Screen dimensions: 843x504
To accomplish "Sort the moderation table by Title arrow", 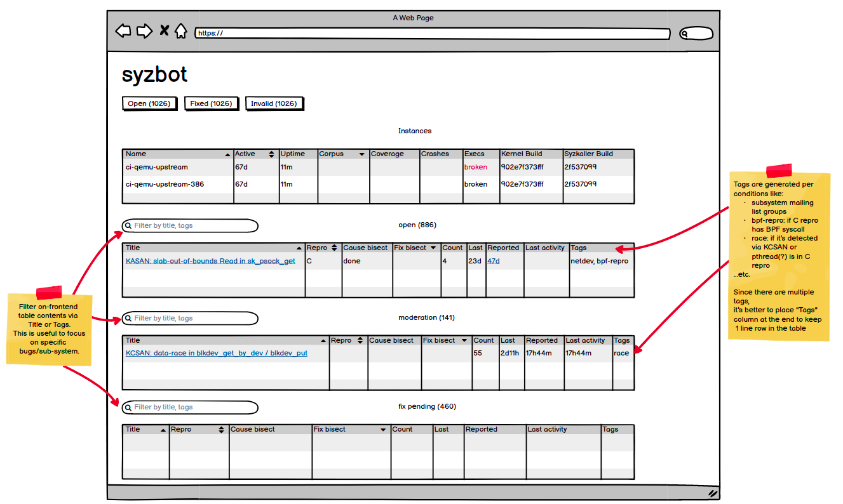I will pos(323,341).
